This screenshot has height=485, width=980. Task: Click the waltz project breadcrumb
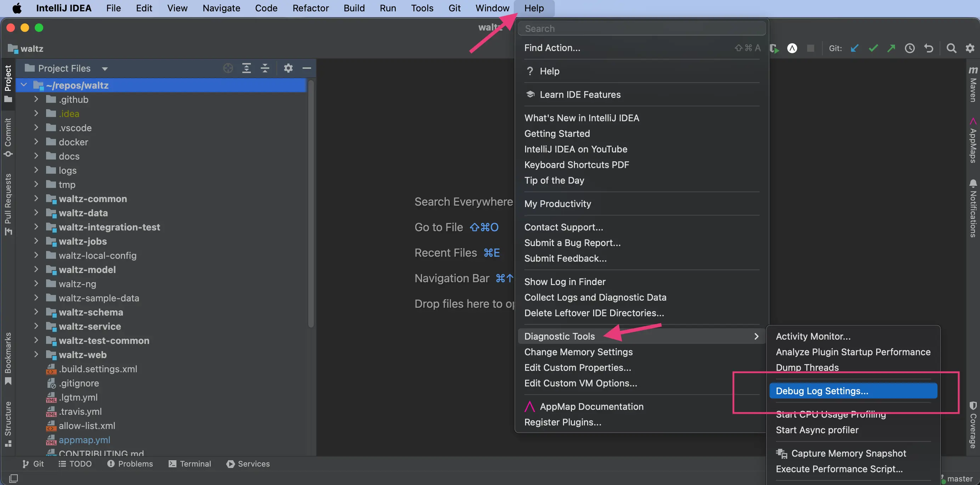[26, 48]
